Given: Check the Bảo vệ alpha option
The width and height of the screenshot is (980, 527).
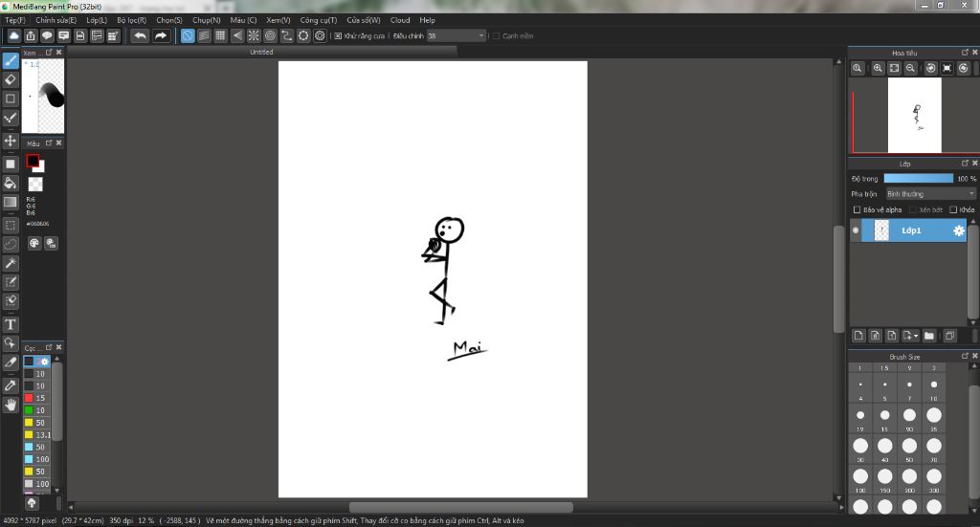Looking at the screenshot, I should click(857, 209).
